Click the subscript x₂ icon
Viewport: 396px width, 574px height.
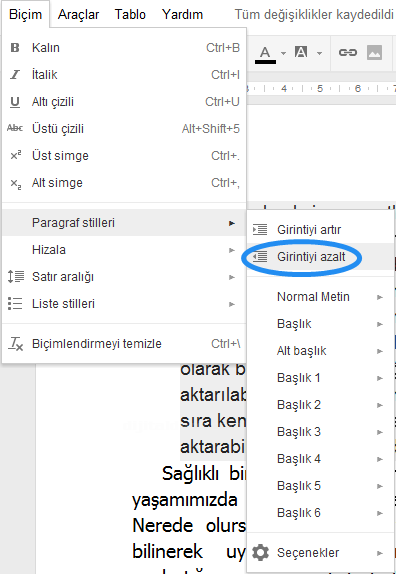point(15,183)
